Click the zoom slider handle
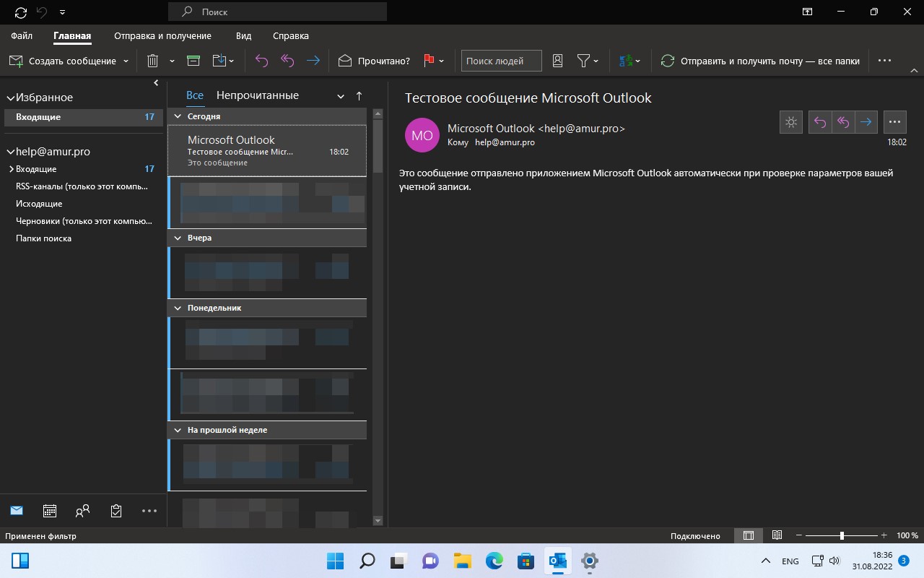Screen dimensions: 924x578 [x=842, y=535]
